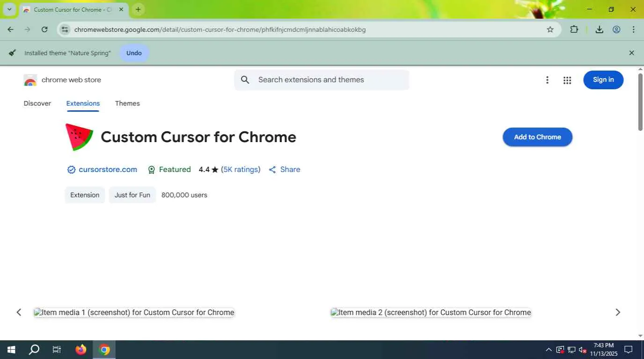Viewport: 644px width, 359px height.
Task: Launch Firefox from the taskbar
Action: point(81,350)
